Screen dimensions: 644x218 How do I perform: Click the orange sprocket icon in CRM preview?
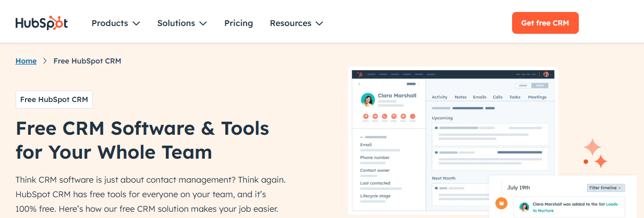[x=360, y=74]
